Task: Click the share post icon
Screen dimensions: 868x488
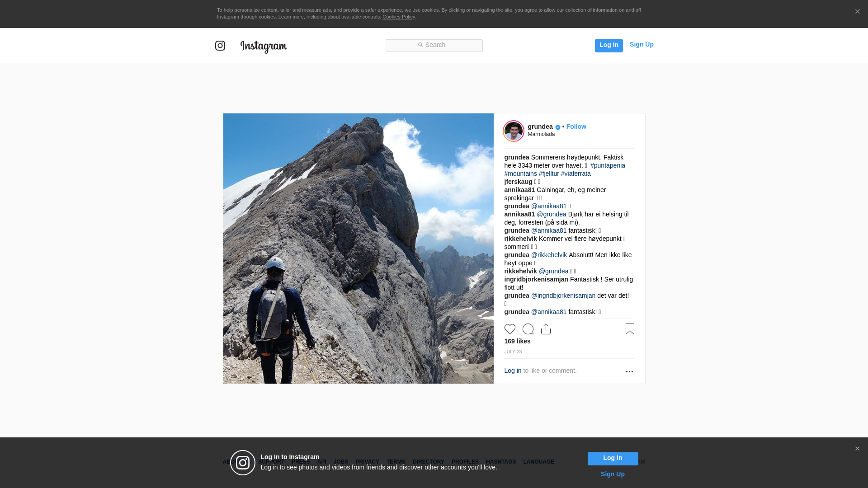Action: click(546, 329)
